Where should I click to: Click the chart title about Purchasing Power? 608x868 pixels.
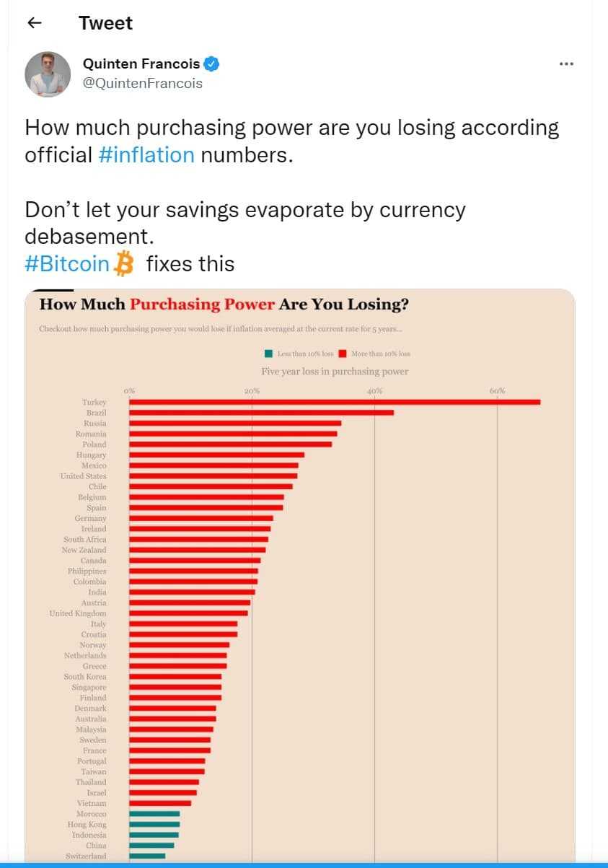point(224,304)
